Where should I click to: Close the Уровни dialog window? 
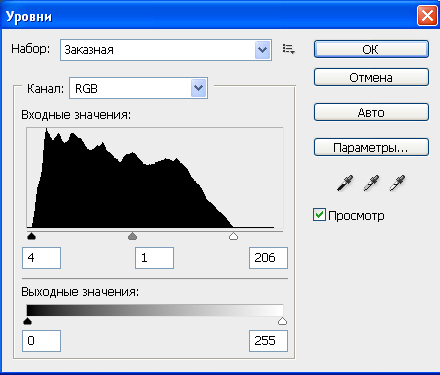click(x=427, y=16)
